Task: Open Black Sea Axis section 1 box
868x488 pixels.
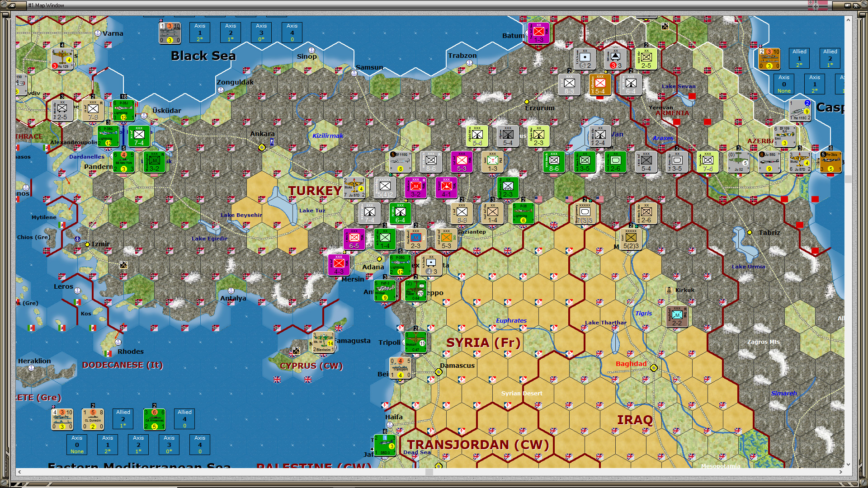Action: tap(200, 33)
